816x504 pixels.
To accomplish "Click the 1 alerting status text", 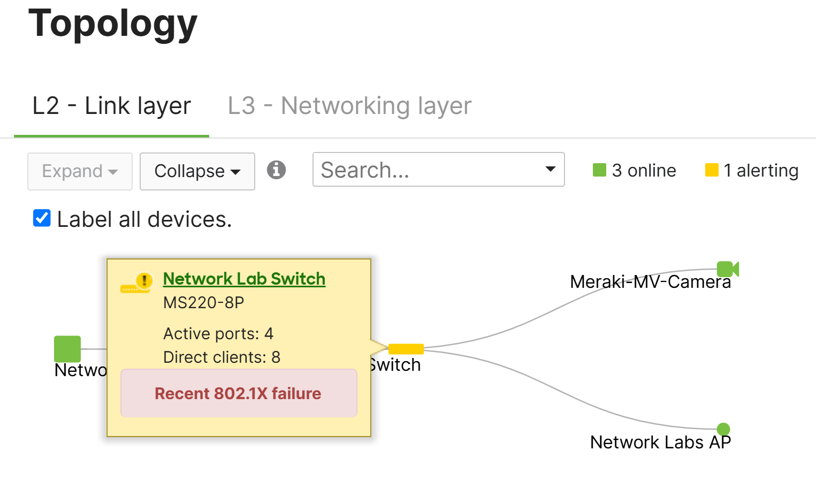I will [761, 170].
